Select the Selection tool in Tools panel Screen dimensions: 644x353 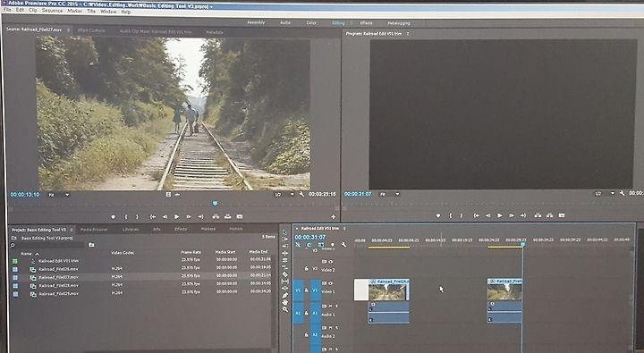285,232
